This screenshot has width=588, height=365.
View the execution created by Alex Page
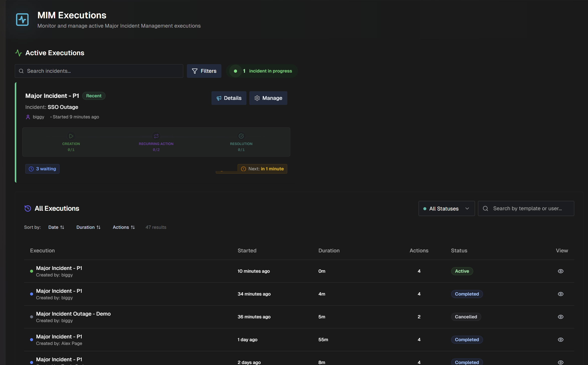point(561,339)
